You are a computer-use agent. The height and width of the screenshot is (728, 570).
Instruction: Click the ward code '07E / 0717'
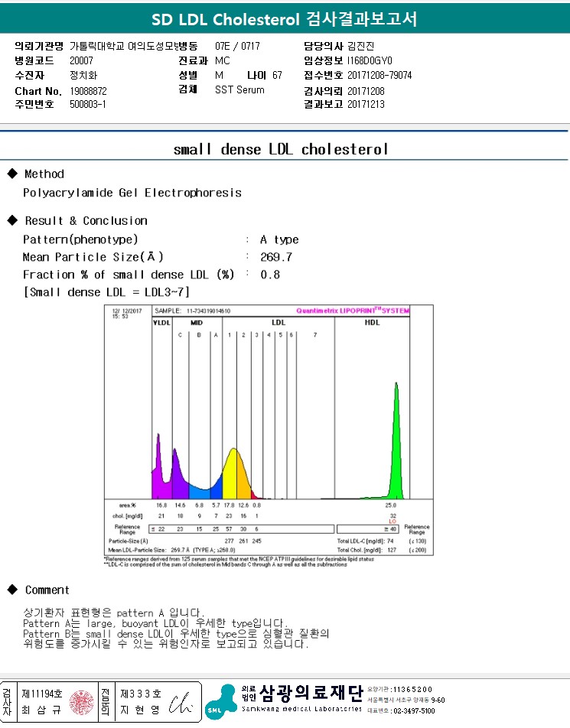click(x=237, y=46)
